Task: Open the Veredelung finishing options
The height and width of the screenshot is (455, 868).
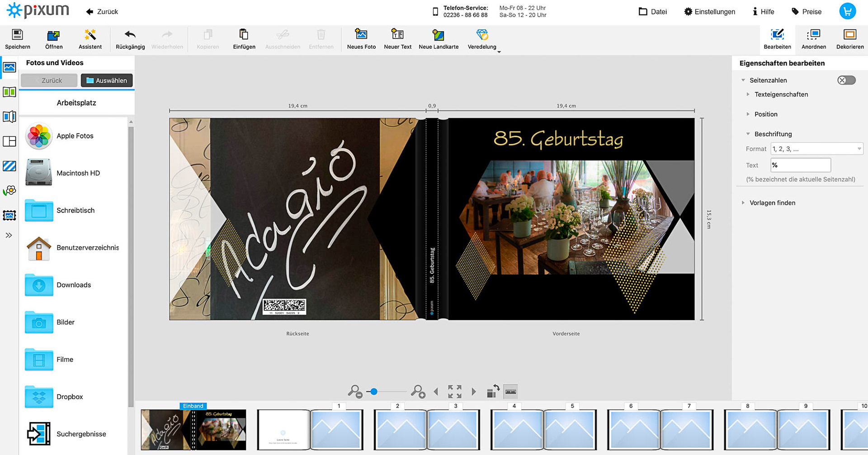Action: (x=482, y=39)
